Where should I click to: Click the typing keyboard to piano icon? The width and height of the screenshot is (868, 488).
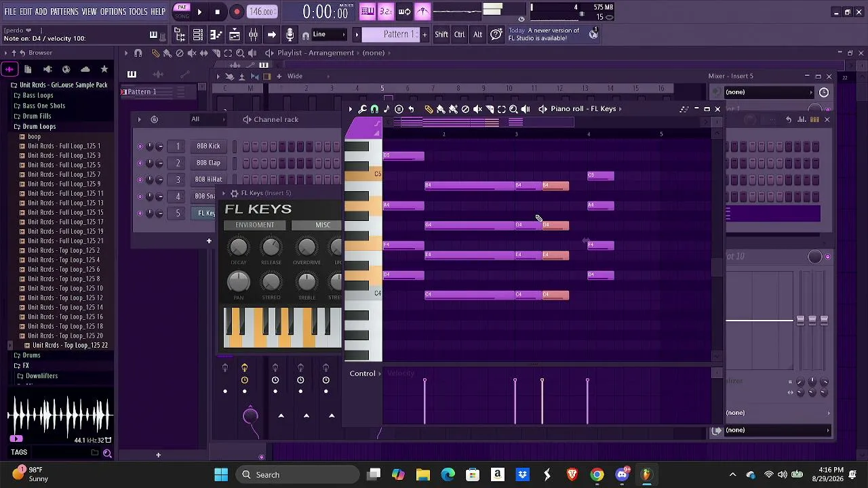[x=368, y=11]
